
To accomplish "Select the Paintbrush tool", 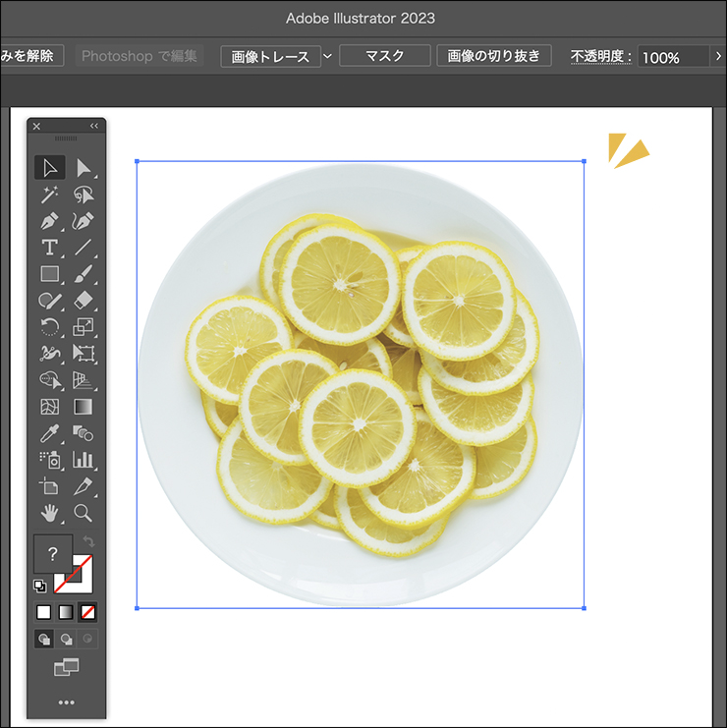I will [x=84, y=274].
